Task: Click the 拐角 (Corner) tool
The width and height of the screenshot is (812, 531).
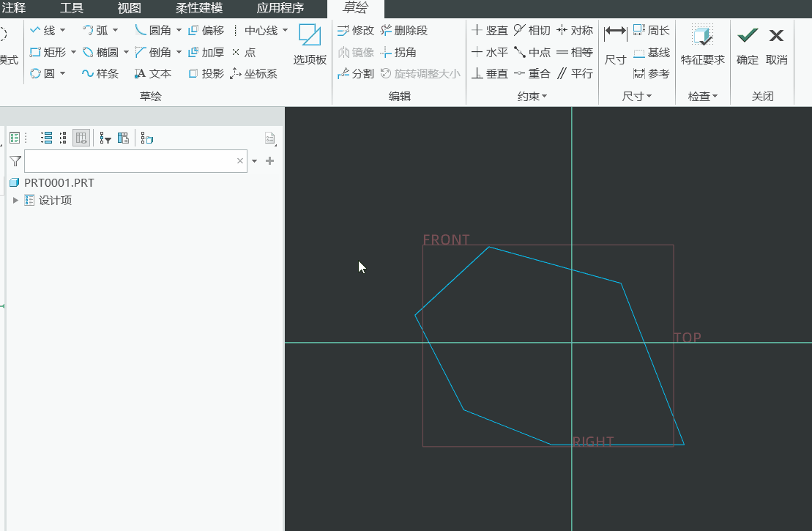Action: [x=398, y=52]
